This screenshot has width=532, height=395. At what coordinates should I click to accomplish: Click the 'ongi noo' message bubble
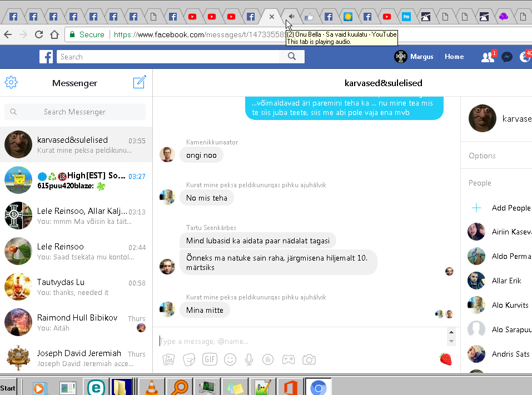pos(201,155)
